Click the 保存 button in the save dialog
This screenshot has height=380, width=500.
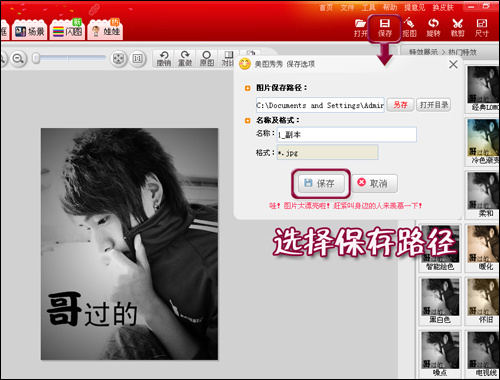321,183
